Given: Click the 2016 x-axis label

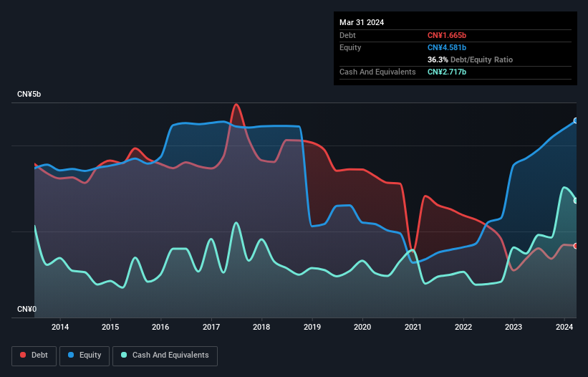Looking at the screenshot, I should click(160, 327).
